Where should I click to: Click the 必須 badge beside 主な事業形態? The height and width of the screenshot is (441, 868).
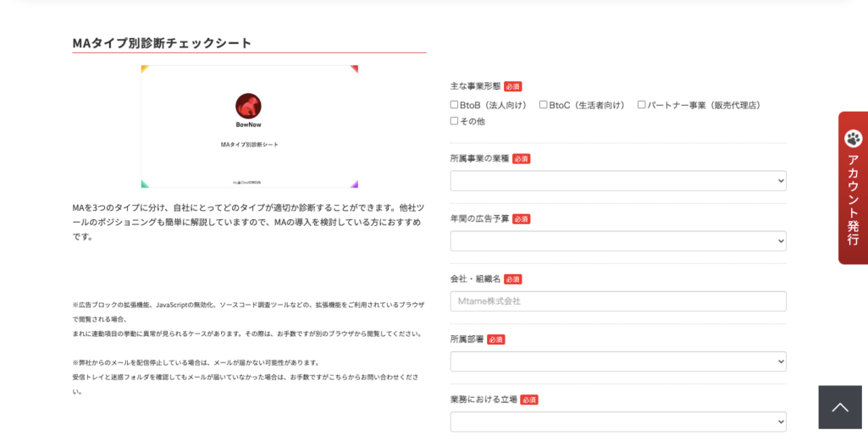pos(512,86)
